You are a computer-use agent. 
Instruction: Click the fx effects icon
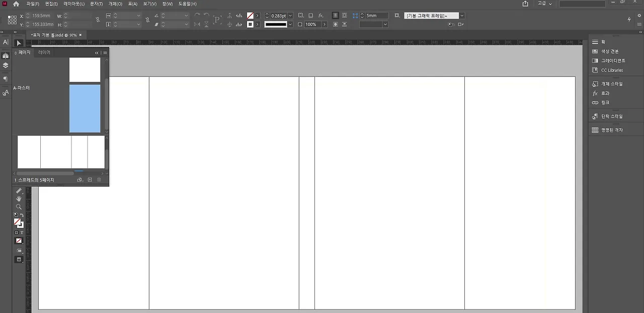click(x=321, y=16)
